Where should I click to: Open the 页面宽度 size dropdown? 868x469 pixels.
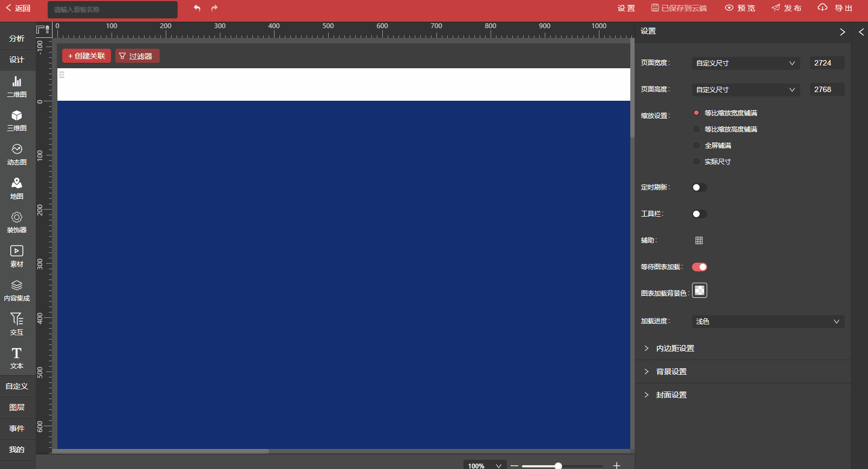[x=745, y=63]
